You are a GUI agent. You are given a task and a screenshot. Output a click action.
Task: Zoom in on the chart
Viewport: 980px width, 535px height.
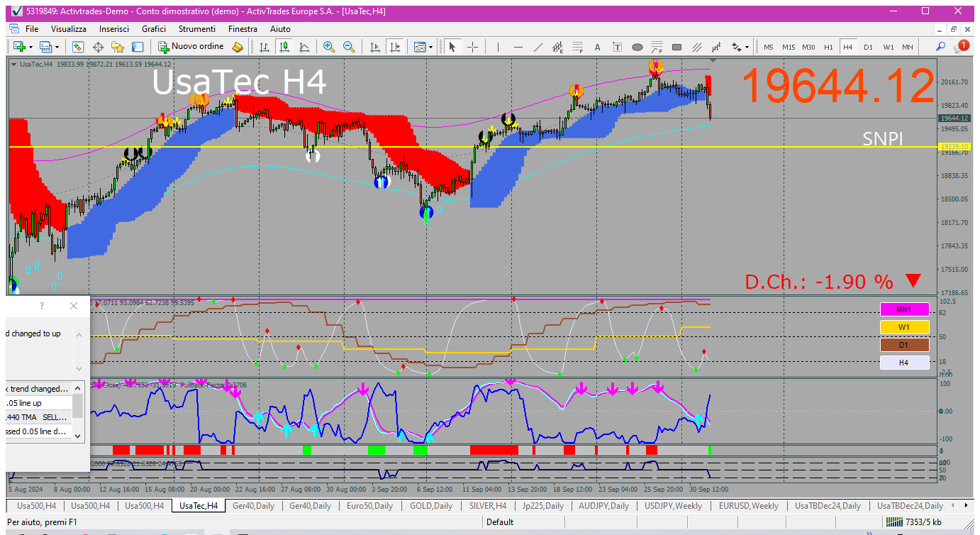329,47
